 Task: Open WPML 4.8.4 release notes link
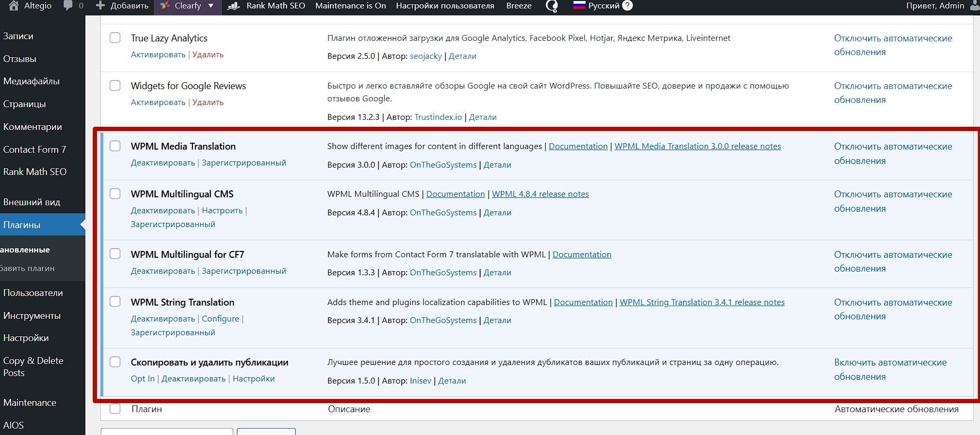coord(540,194)
